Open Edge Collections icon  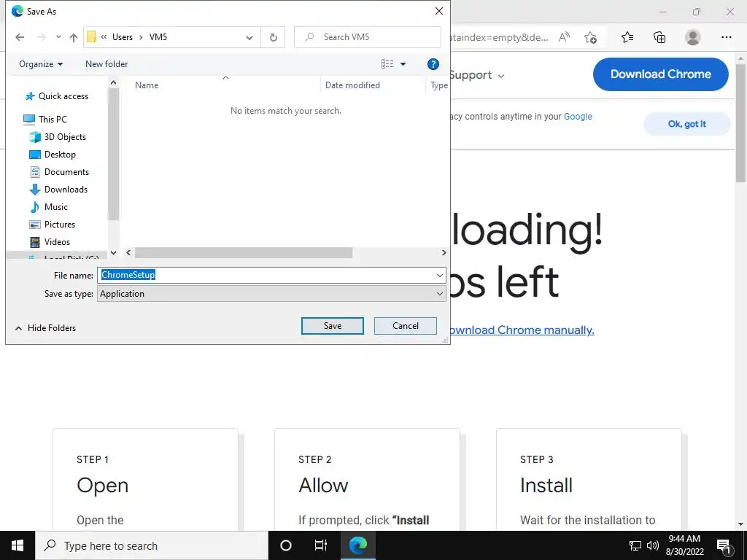point(659,37)
